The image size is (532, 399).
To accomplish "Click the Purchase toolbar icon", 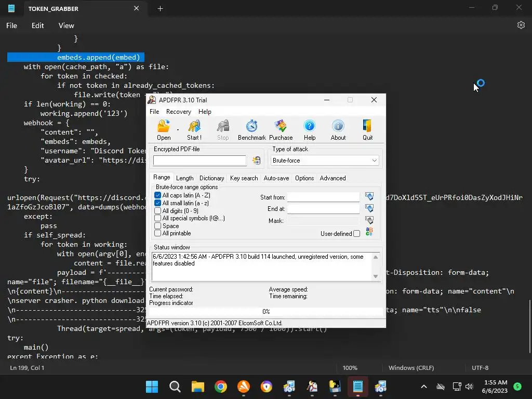I will 281,130.
